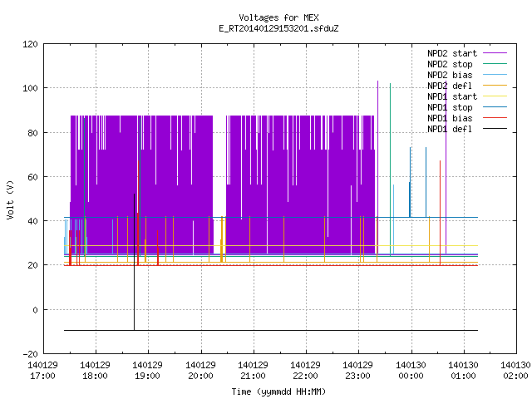This screenshot has width=532, height=399.
Task: Click the x-axis tick label 140129 19:00
Action: tap(148, 371)
